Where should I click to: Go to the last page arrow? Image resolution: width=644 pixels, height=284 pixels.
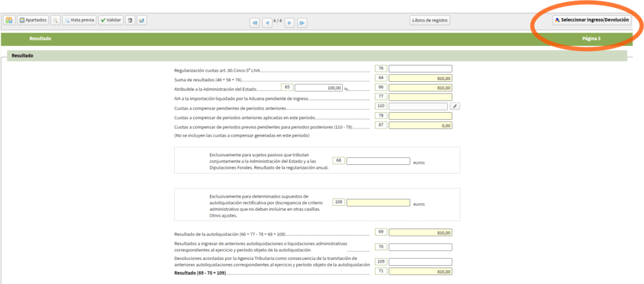pyautogui.click(x=303, y=23)
